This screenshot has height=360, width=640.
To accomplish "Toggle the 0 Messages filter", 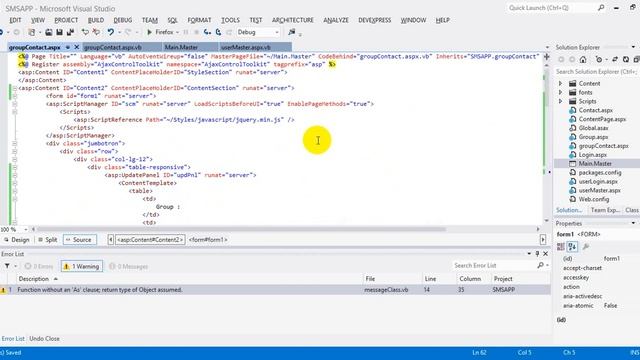I will point(128,266).
